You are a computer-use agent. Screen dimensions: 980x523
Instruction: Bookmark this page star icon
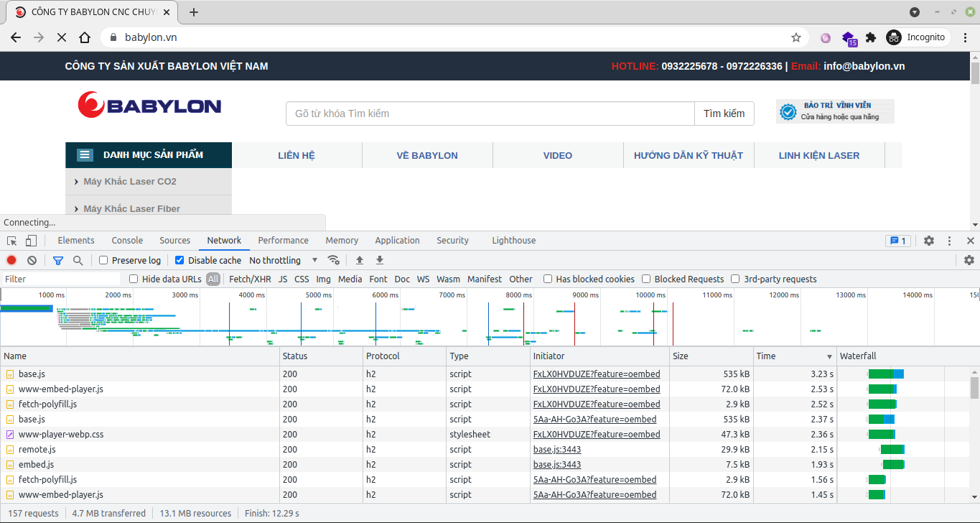tap(796, 37)
